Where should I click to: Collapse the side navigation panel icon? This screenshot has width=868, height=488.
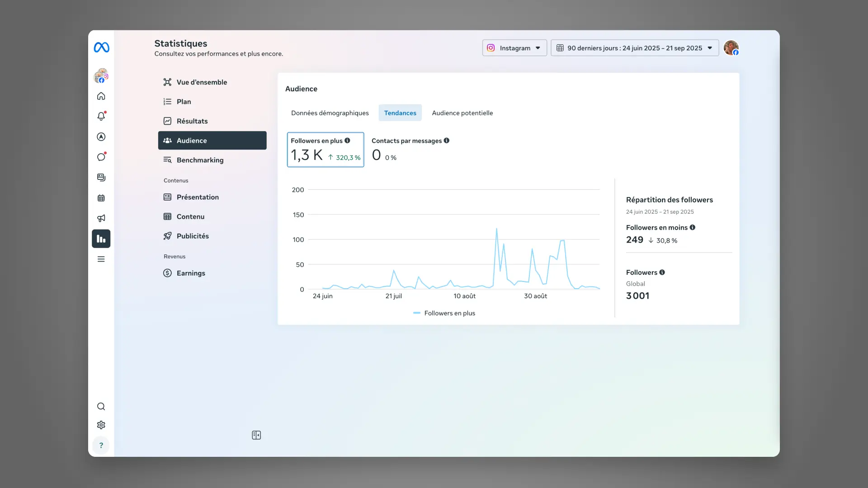coord(256,435)
